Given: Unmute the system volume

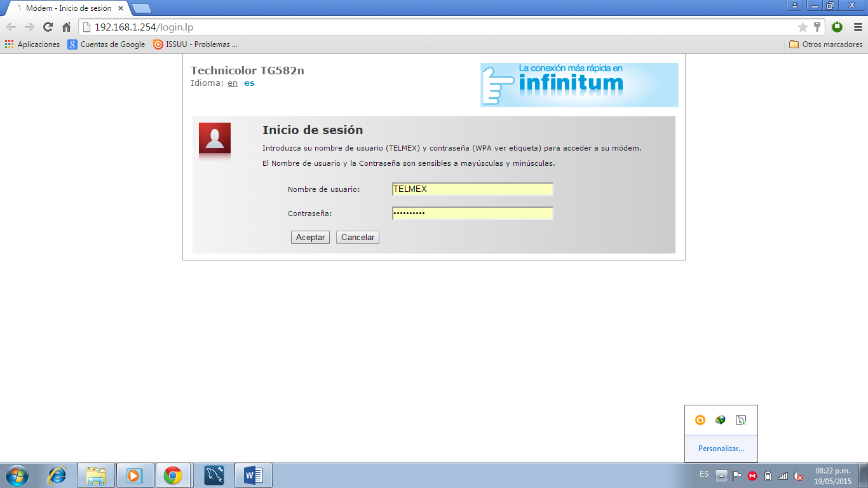Looking at the screenshot, I should coord(799,475).
